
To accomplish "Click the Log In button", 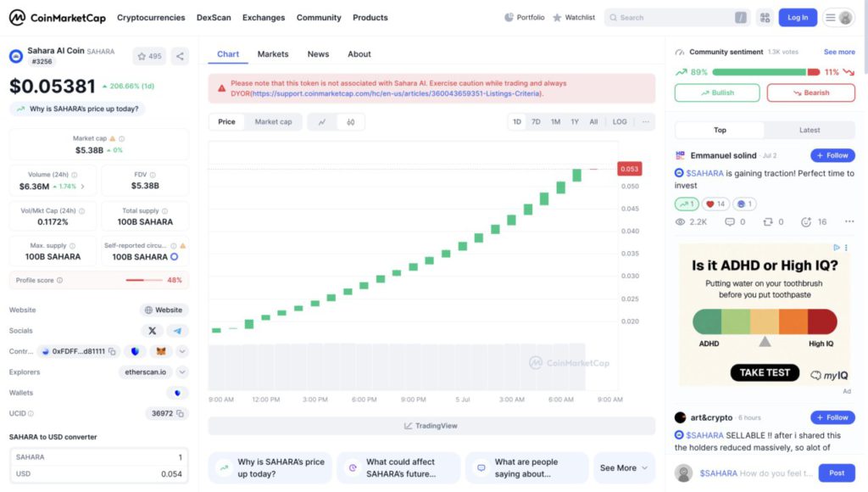I will (x=798, y=18).
